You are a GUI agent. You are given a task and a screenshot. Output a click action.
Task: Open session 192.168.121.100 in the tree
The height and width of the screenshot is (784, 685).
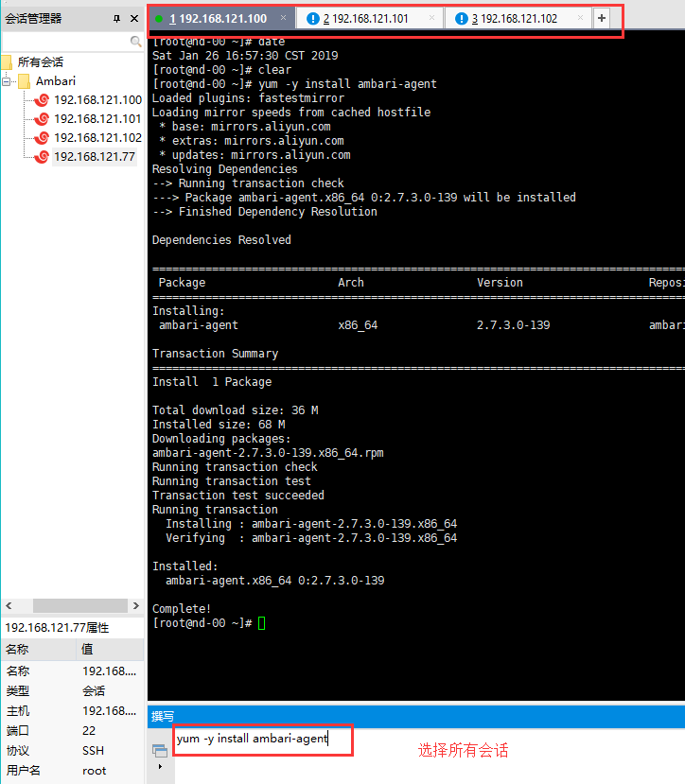tap(97, 100)
